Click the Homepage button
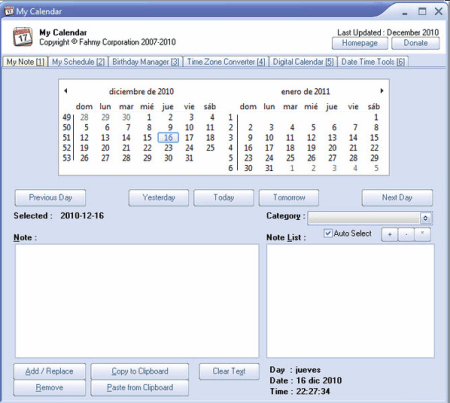This screenshot has height=403, width=450. (x=360, y=43)
